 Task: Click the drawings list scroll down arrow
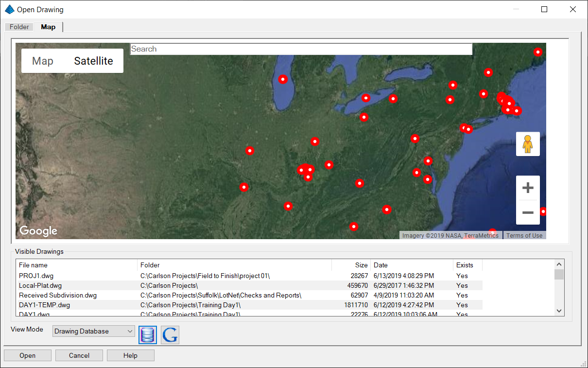tap(559, 311)
